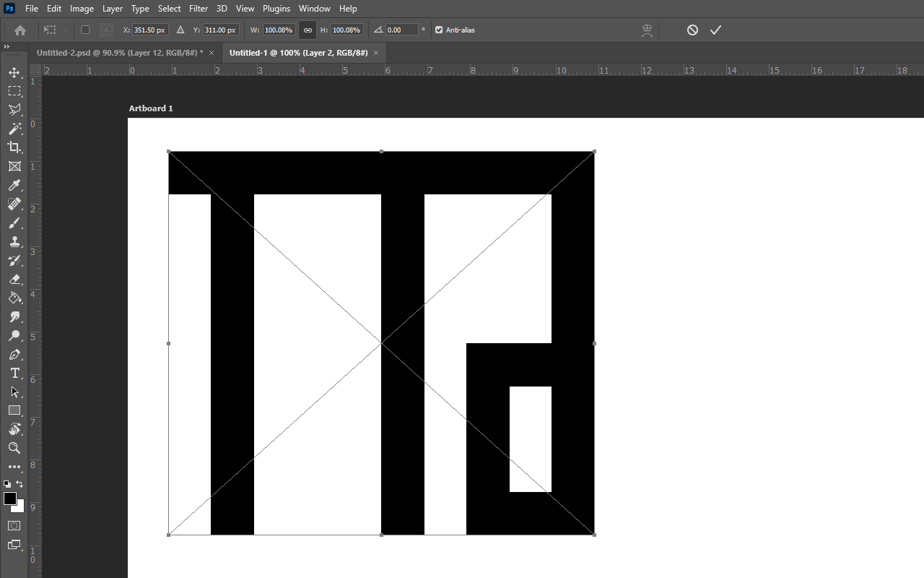Select the Spot Healing Brush tool
The width and height of the screenshot is (924, 578).
click(x=14, y=204)
